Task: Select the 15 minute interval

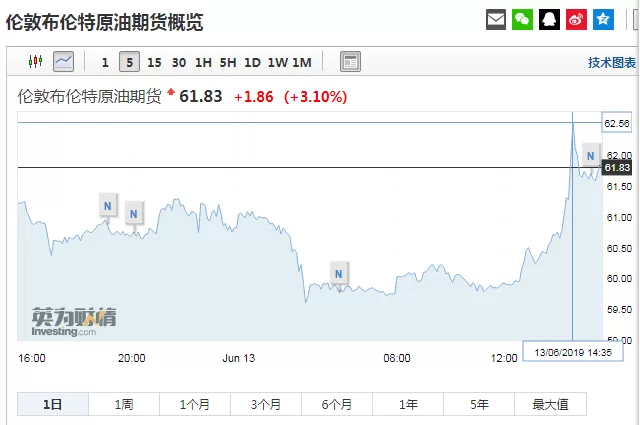Action: (154, 62)
